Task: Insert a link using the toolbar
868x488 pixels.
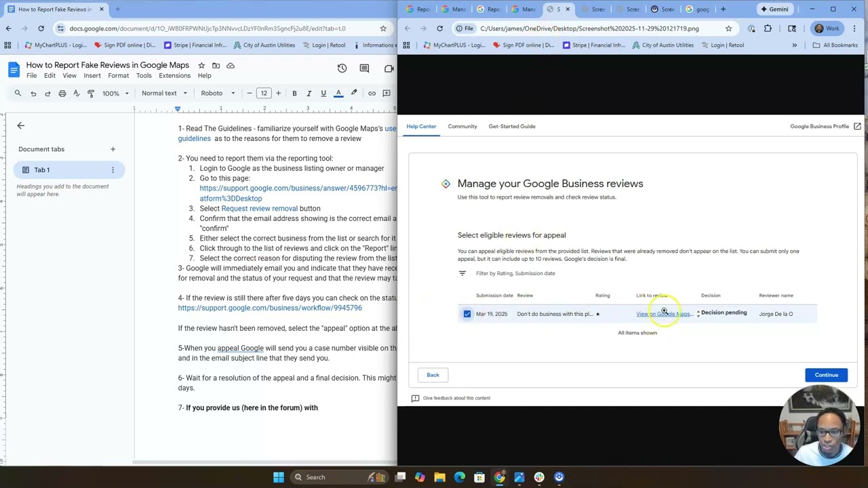Action: 372,94
